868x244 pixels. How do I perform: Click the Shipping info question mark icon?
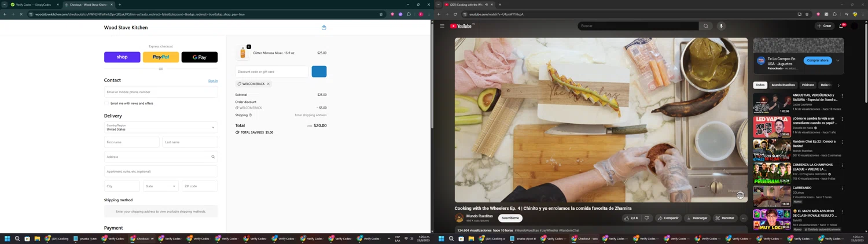[x=251, y=115]
